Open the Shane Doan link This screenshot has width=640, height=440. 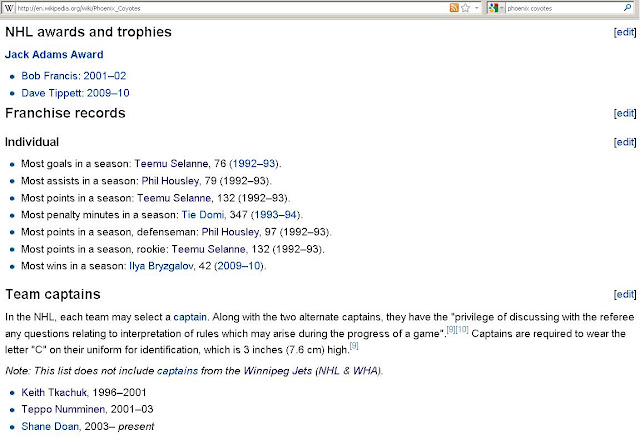pos(50,427)
